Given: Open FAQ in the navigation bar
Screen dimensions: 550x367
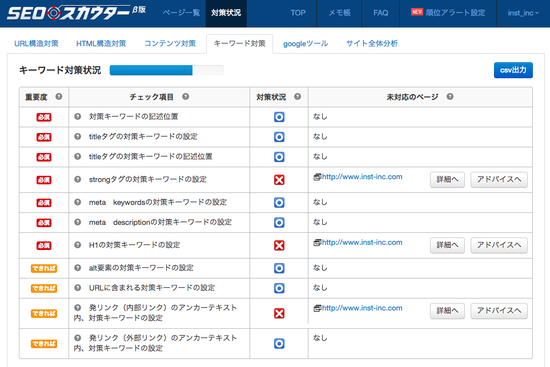Looking at the screenshot, I should coord(381,13).
